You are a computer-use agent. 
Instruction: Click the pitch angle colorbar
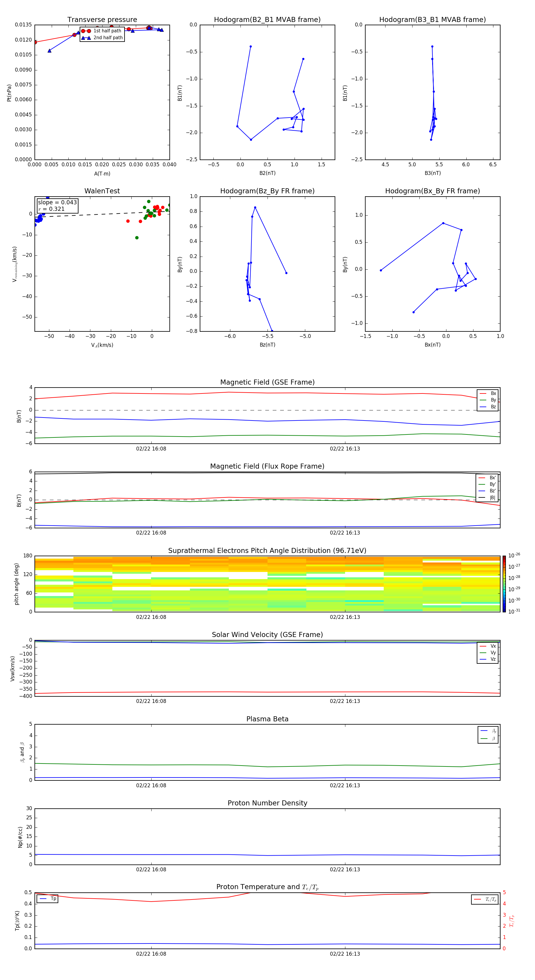504,584
